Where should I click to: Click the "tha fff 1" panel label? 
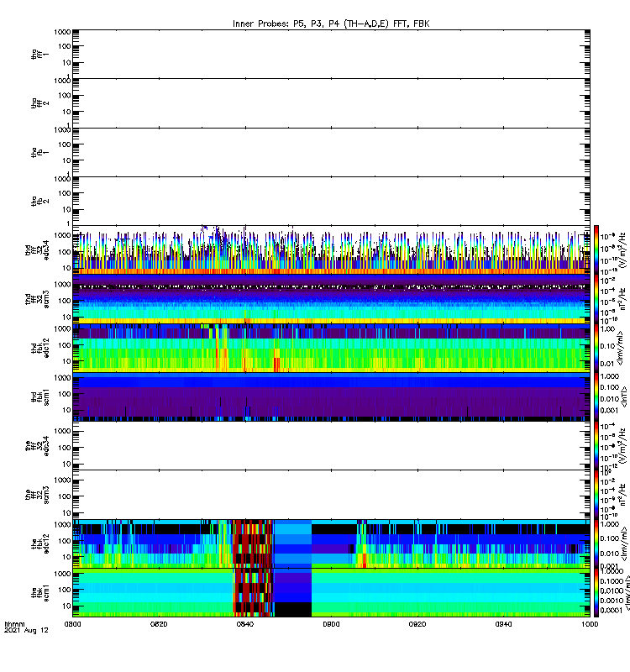[39, 54]
